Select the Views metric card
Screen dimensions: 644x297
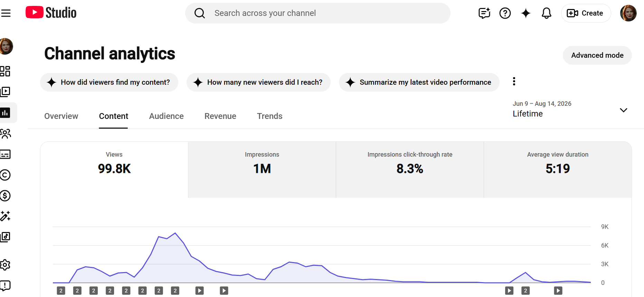coord(114,170)
